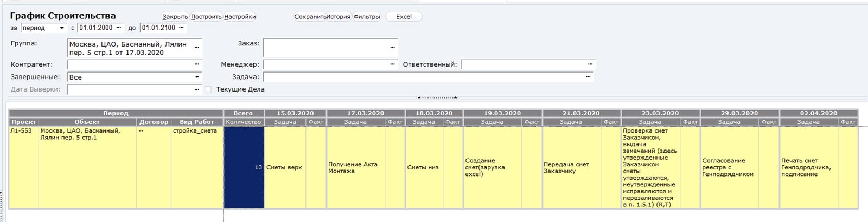Click the 21.03.2020 date header

pyautogui.click(x=581, y=113)
